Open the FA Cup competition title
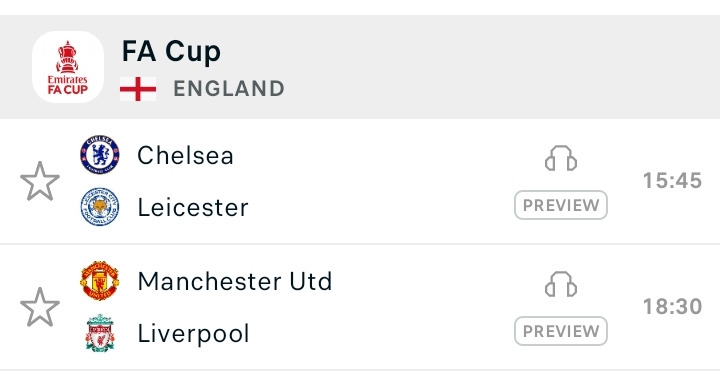The image size is (720, 392). click(171, 51)
